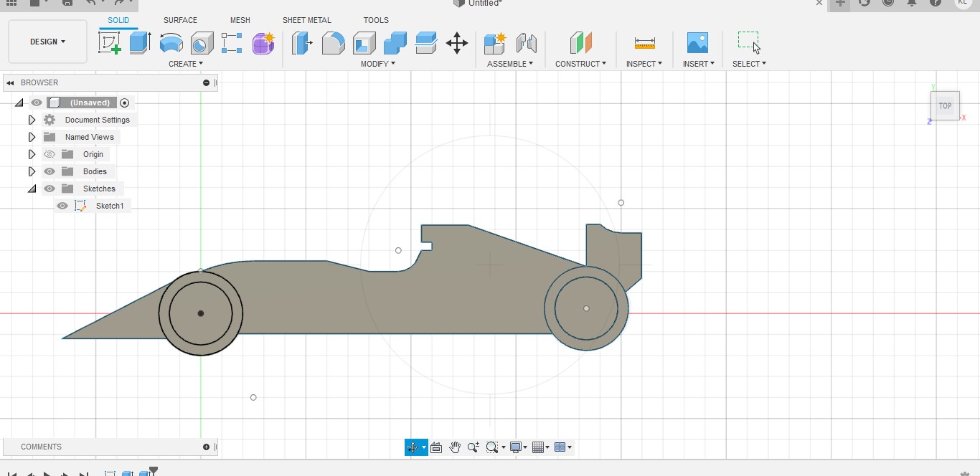Select the front wheel center point
This screenshot has width=980, height=476.
201,313
